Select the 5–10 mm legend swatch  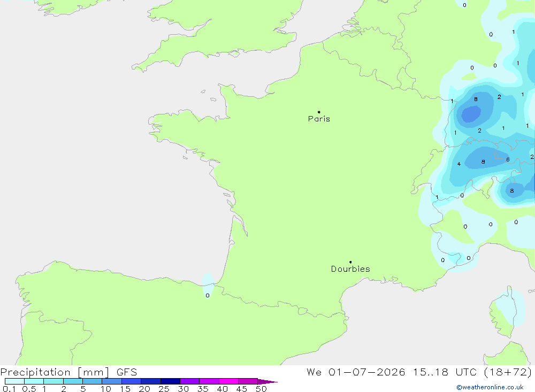(93, 381)
